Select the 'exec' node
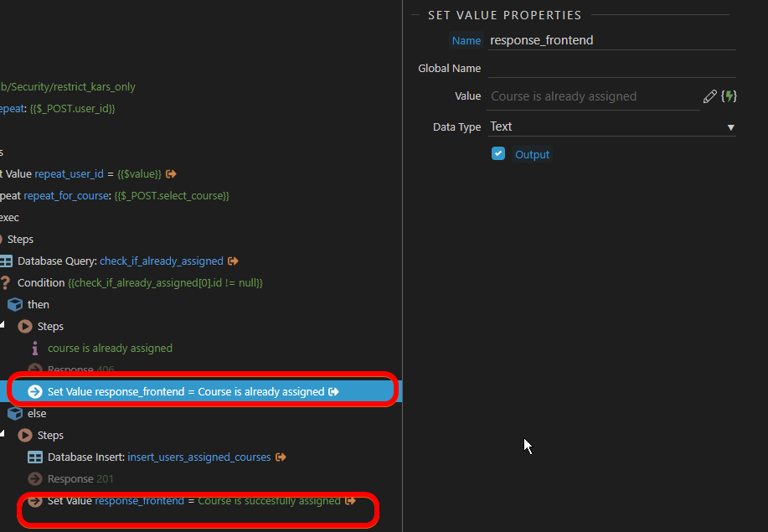 tap(9, 218)
